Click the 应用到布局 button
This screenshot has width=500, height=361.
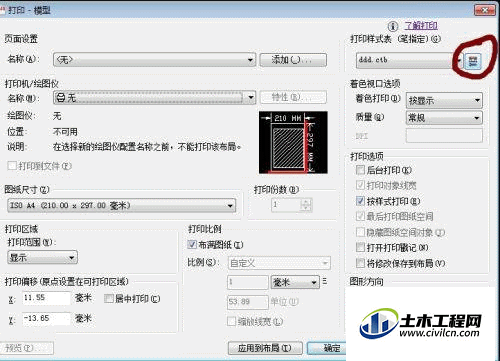[265, 348]
